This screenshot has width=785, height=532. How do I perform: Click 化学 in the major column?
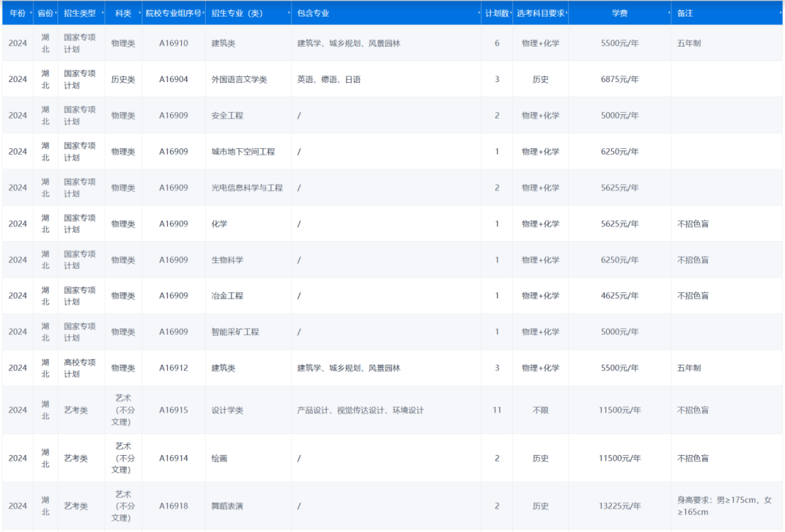[x=220, y=224]
